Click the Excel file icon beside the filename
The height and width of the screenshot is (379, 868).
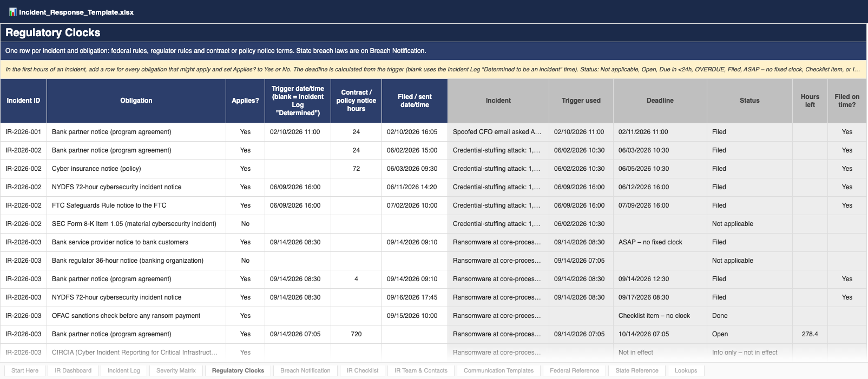coord(12,12)
